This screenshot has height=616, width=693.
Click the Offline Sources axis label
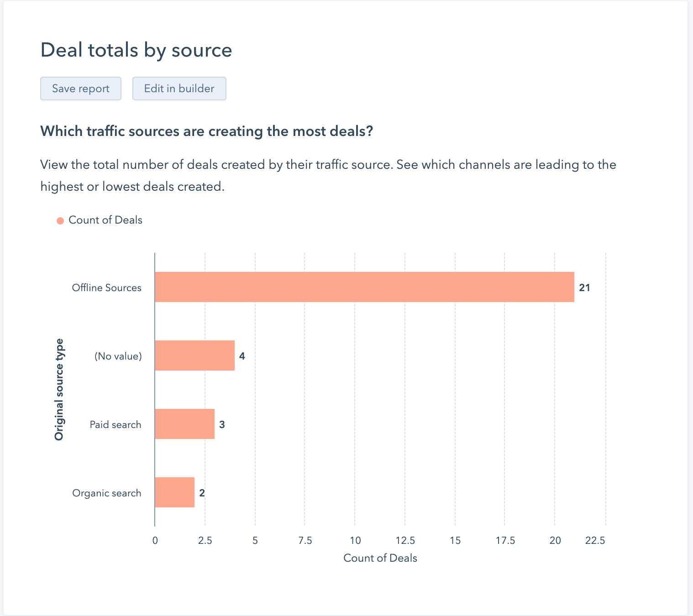point(107,288)
